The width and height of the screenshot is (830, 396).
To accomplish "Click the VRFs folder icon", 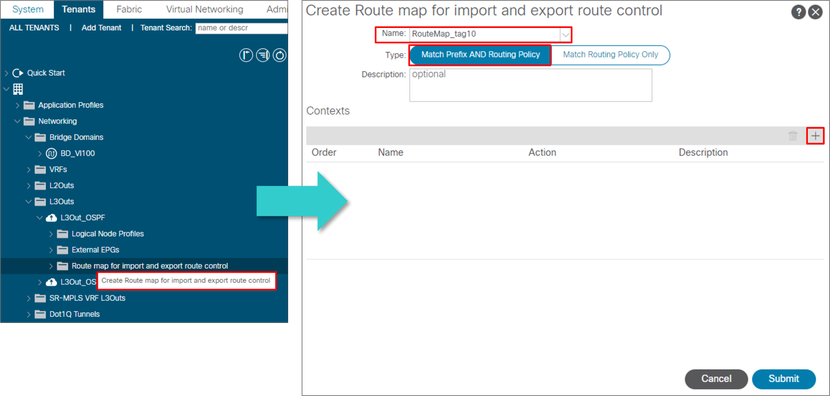I will click(40, 169).
